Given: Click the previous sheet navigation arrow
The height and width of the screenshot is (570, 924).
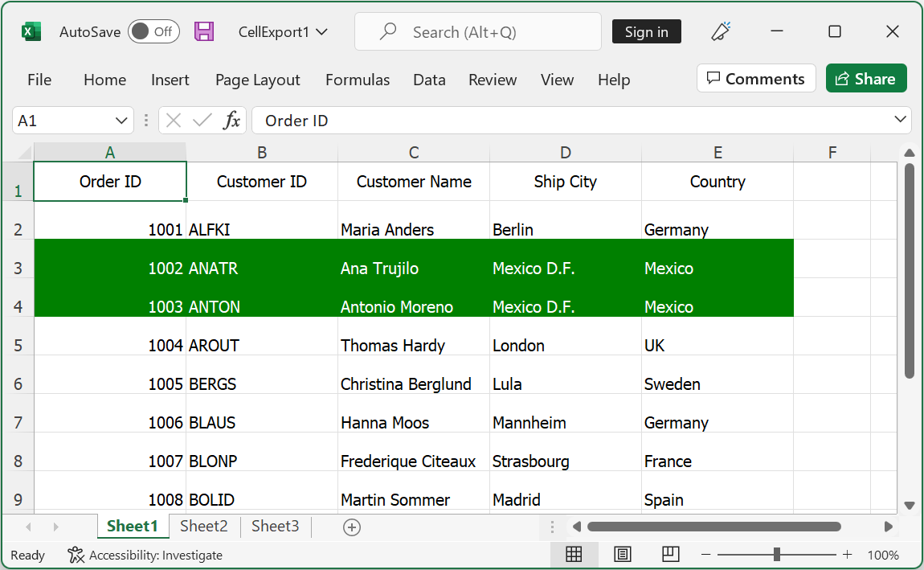Looking at the screenshot, I should pos(28,527).
